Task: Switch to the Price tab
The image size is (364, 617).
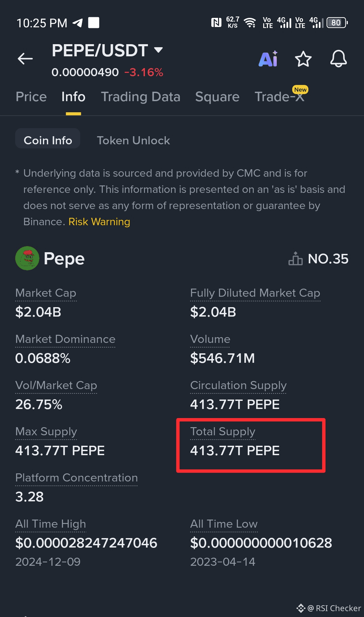Action: (31, 97)
